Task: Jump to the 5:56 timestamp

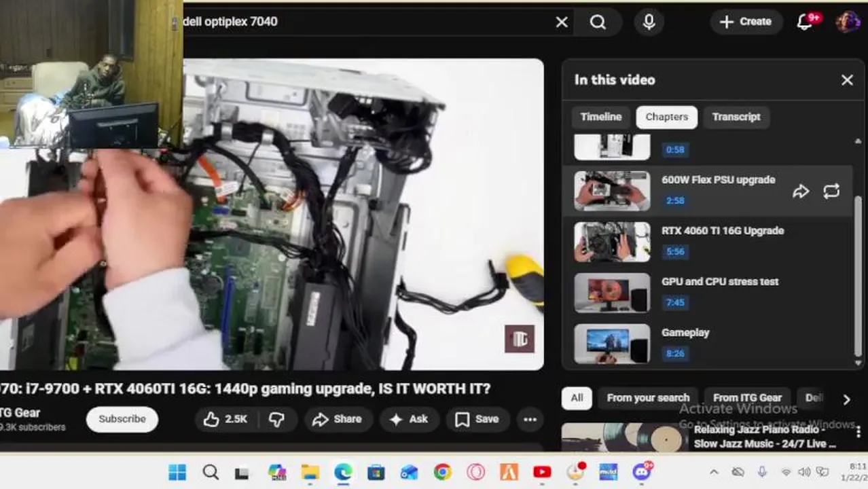Action: point(675,251)
